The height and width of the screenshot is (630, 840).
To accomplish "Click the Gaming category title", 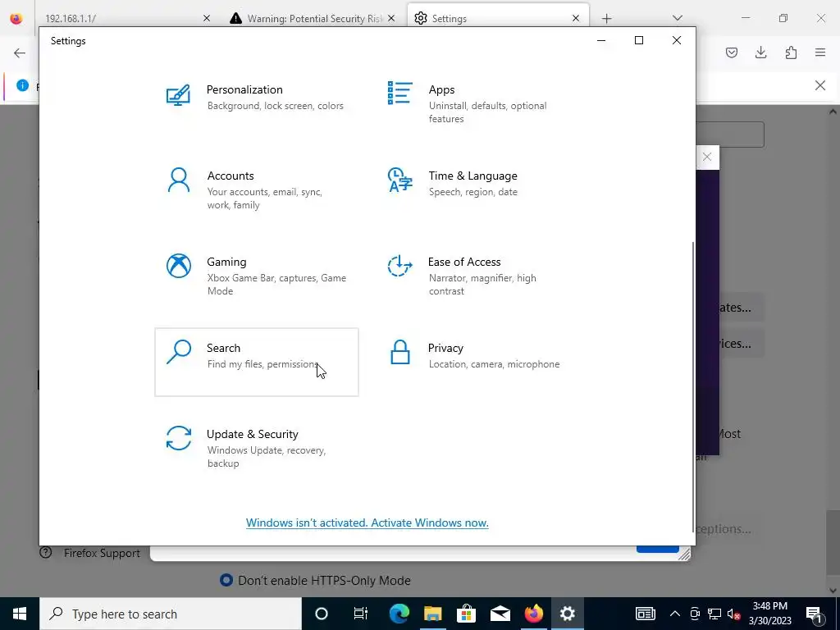I will pyautogui.click(x=226, y=262).
